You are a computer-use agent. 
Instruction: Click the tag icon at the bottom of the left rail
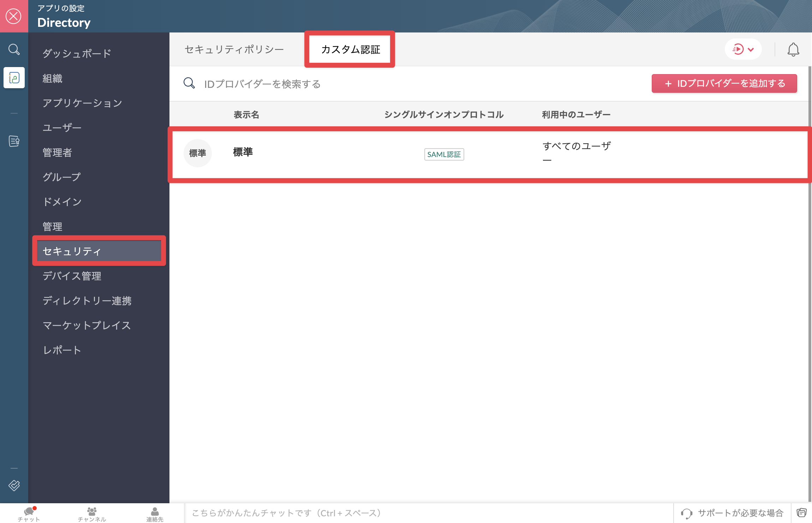[x=14, y=486]
